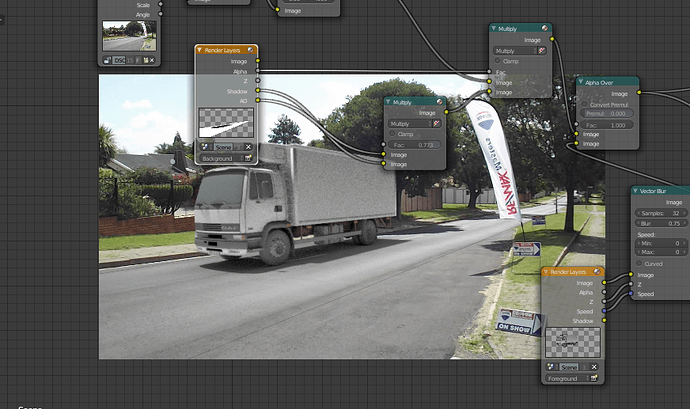
Task: Click the Alpha output socket of Background Render Layers
Action: [257, 71]
